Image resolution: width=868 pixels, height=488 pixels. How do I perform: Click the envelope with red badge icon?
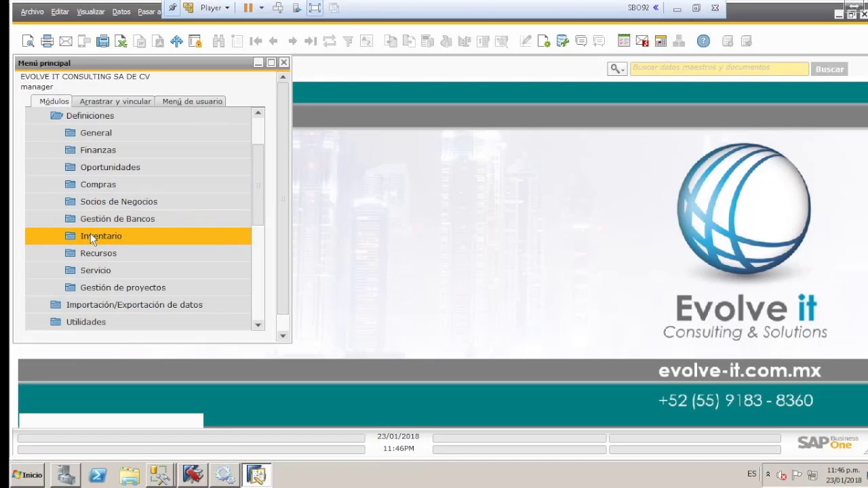click(x=642, y=41)
